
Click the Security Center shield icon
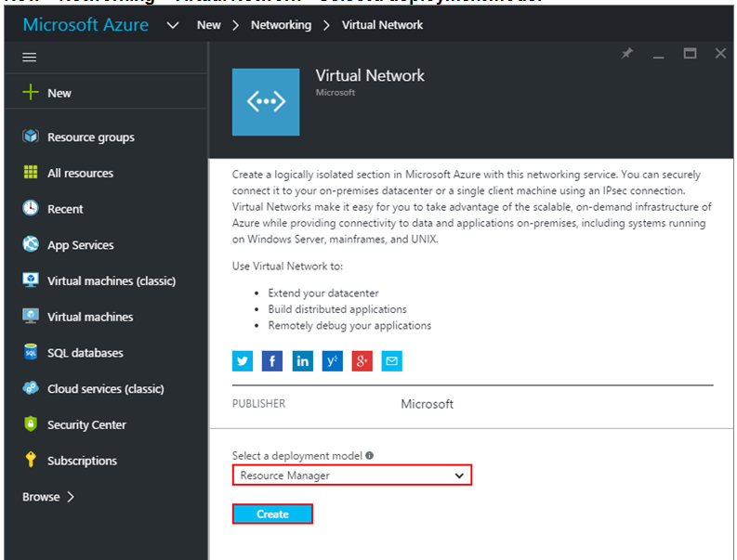pyautogui.click(x=31, y=423)
